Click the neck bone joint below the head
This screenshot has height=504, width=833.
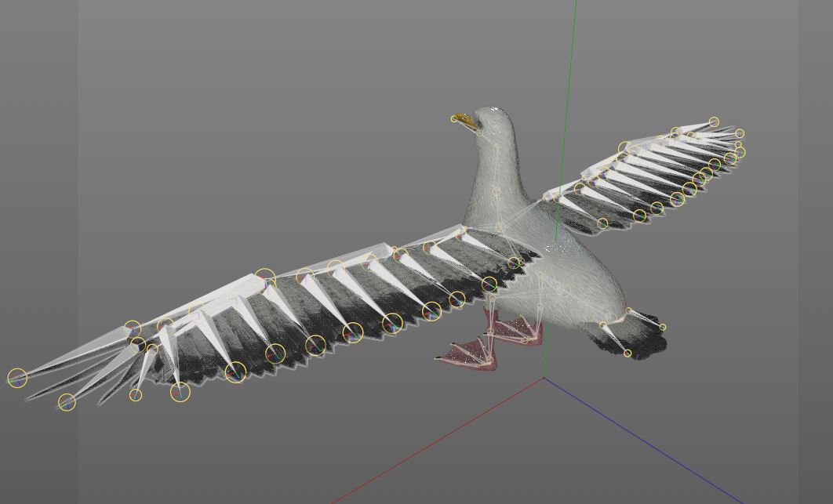coord(496,146)
